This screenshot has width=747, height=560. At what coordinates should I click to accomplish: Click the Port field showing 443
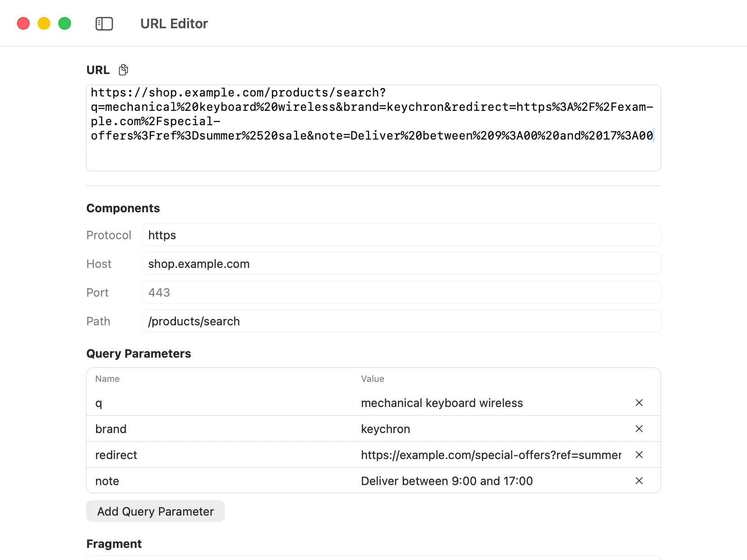click(x=402, y=293)
